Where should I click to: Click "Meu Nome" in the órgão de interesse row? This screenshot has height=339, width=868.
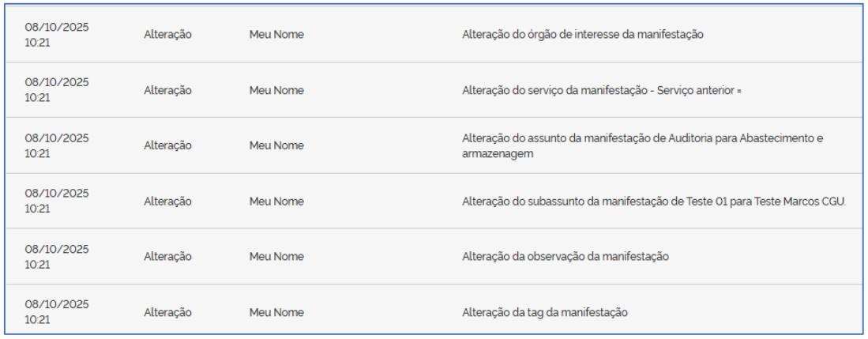(x=276, y=35)
